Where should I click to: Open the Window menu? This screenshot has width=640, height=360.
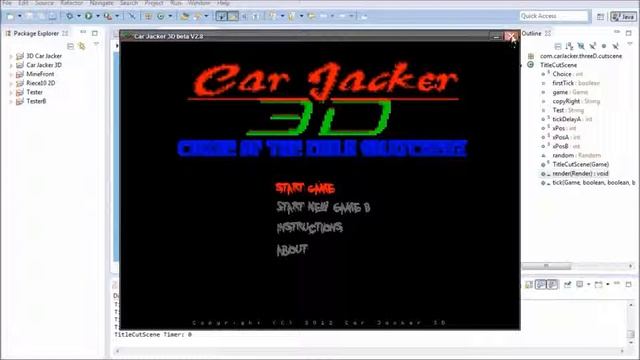(x=199, y=2)
